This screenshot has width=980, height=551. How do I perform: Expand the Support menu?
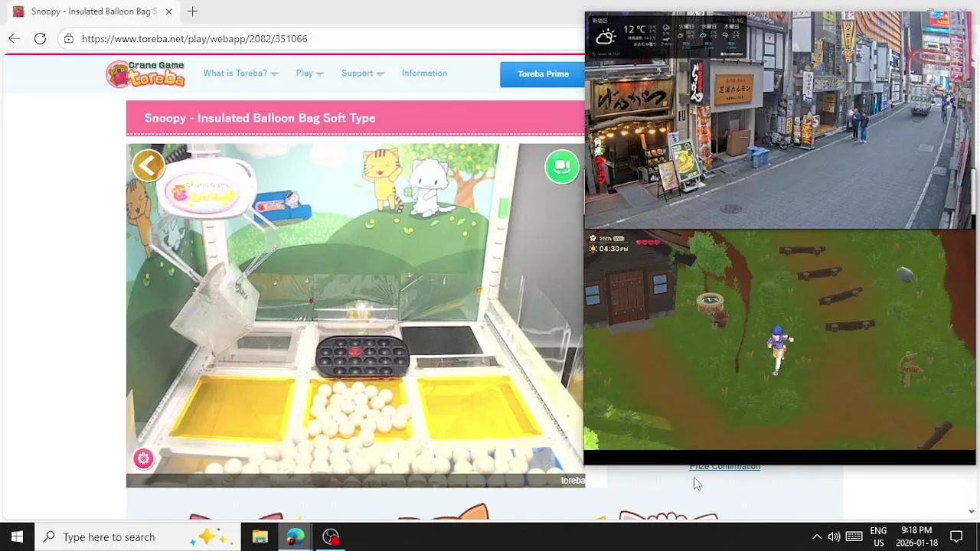pyautogui.click(x=362, y=73)
